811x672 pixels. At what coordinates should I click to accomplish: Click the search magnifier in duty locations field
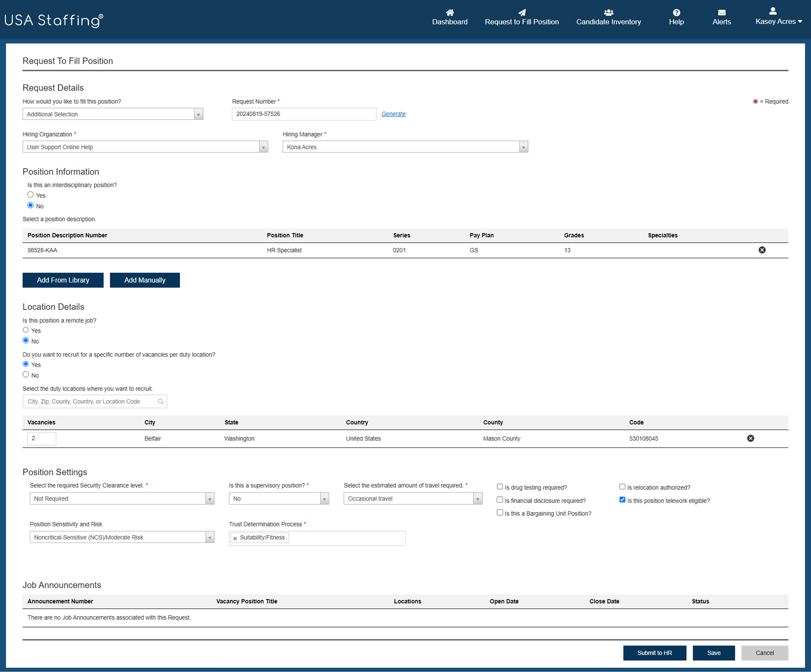[161, 401]
